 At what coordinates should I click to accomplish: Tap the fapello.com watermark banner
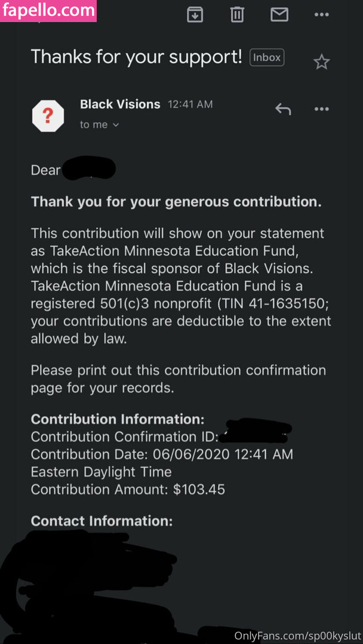[x=48, y=10]
